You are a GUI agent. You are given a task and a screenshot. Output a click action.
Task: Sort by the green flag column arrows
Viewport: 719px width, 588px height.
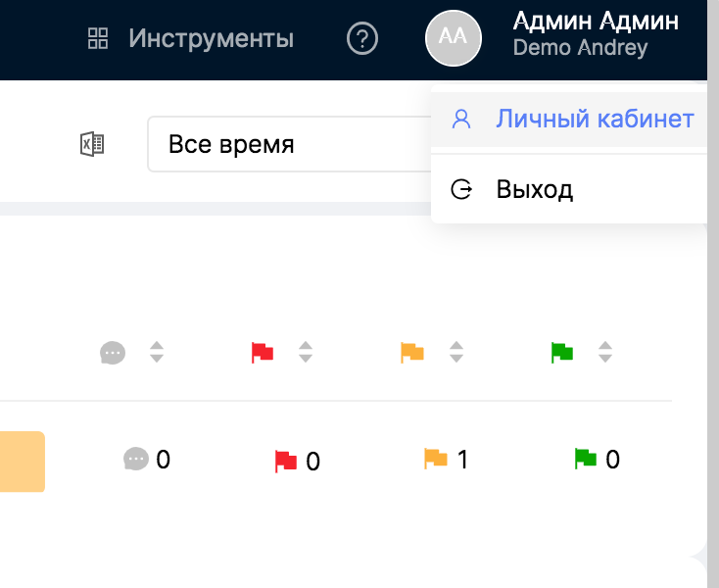[605, 353]
